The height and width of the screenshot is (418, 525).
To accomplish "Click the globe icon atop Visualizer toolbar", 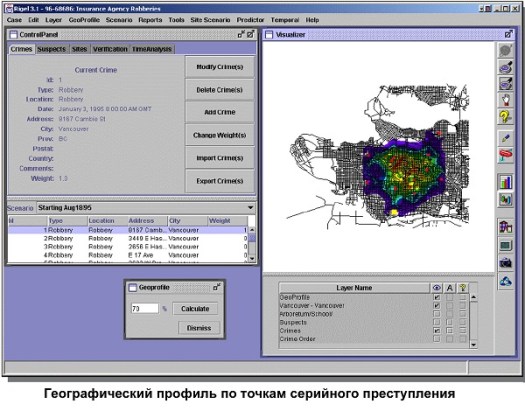I will point(506,51).
